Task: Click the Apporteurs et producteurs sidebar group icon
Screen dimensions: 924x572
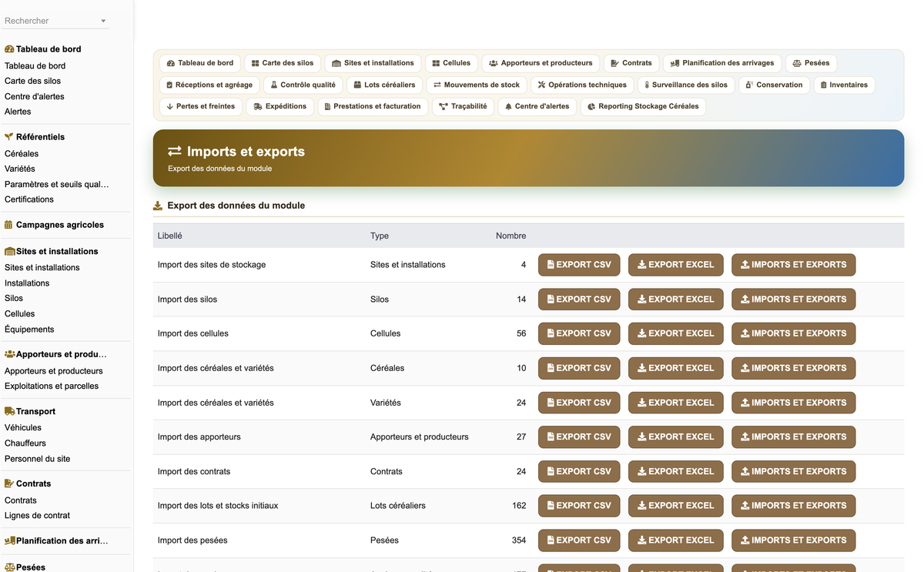Action: (10, 354)
